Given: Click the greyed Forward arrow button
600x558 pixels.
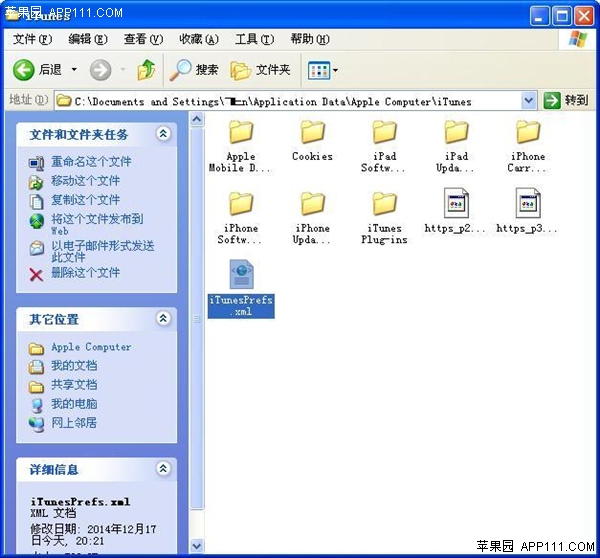Looking at the screenshot, I should (x=100, y=70).
